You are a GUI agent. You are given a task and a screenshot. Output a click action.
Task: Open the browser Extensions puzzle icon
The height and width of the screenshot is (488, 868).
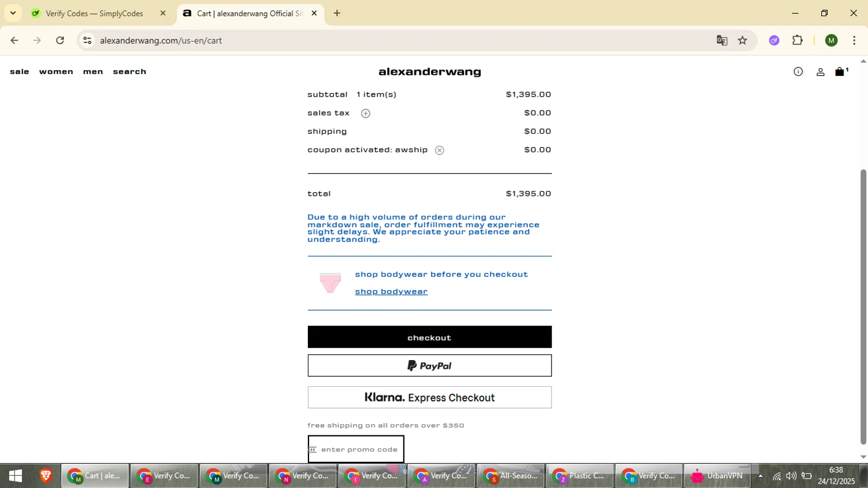tap(797, 41)
